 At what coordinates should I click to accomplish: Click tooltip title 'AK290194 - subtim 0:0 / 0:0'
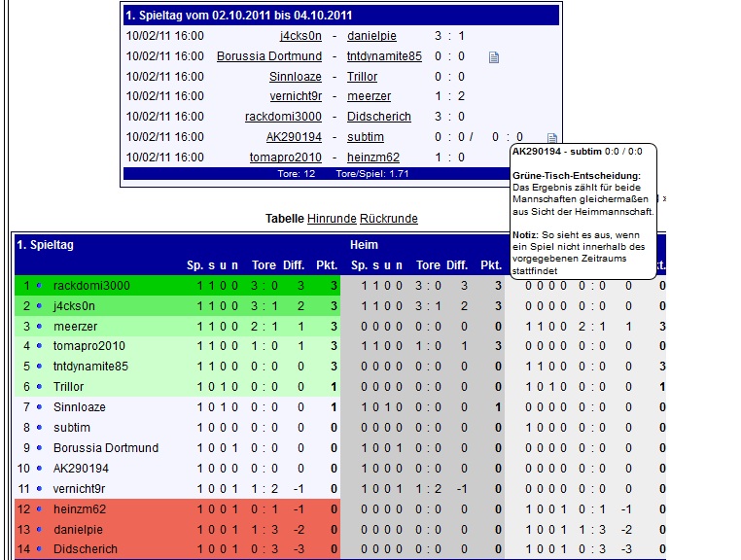point(578,152)
